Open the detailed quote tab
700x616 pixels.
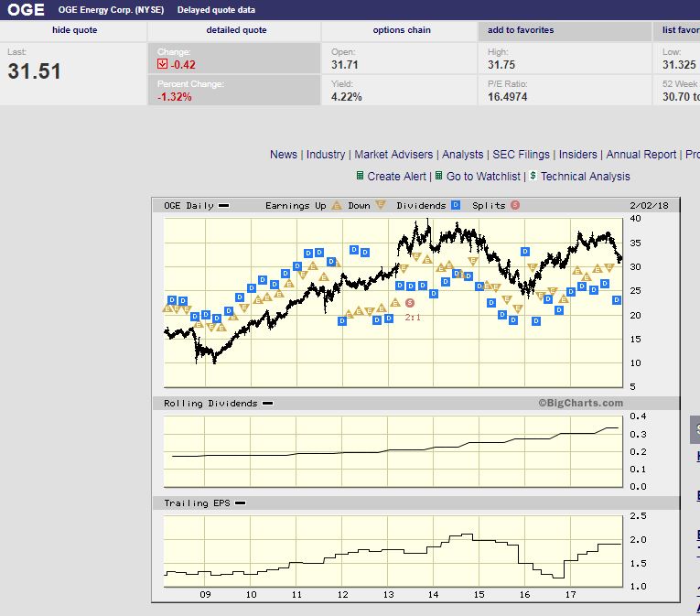tap(236, 30)
